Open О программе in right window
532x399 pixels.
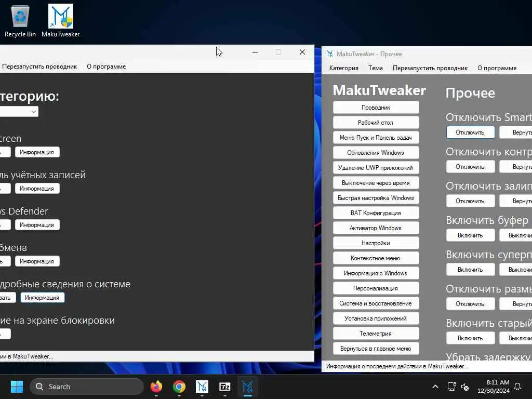click(497, 68)
